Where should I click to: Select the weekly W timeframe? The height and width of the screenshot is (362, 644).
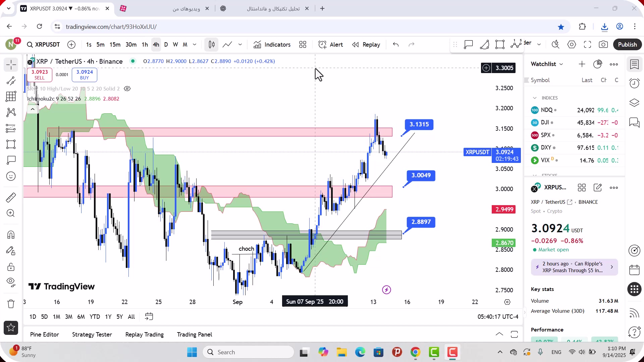click(175, 45)
